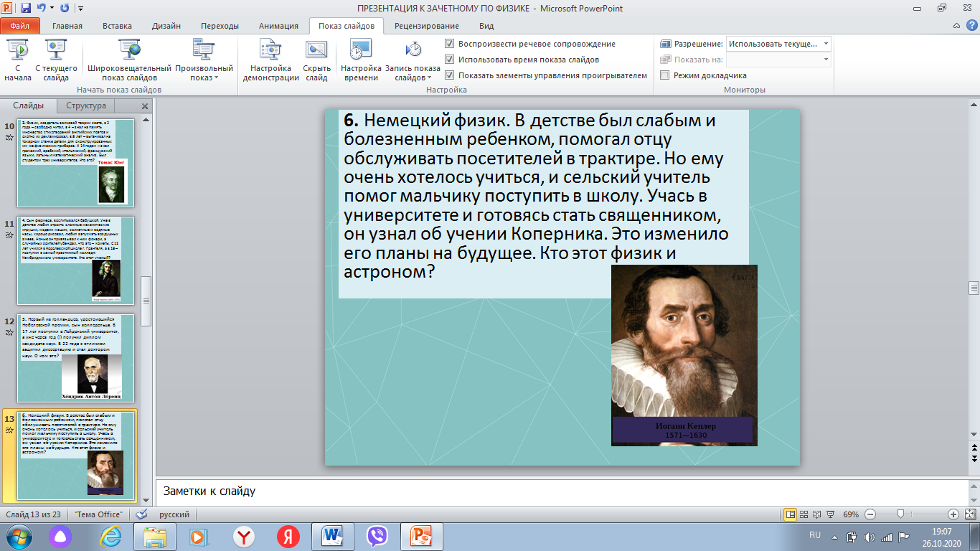This screenshot has width=980, height=551.
Task: Click volume icon in system tray
Action: (870, 537)
